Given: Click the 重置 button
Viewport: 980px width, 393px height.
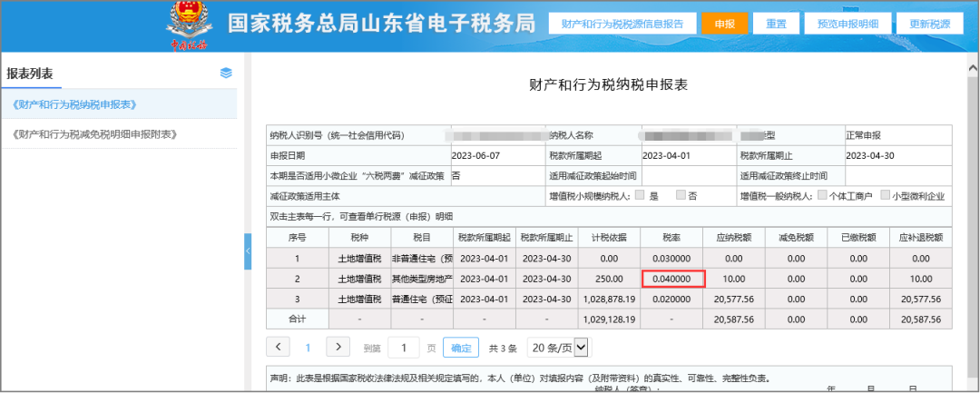Looking at the screenshot, I should 776,24.
